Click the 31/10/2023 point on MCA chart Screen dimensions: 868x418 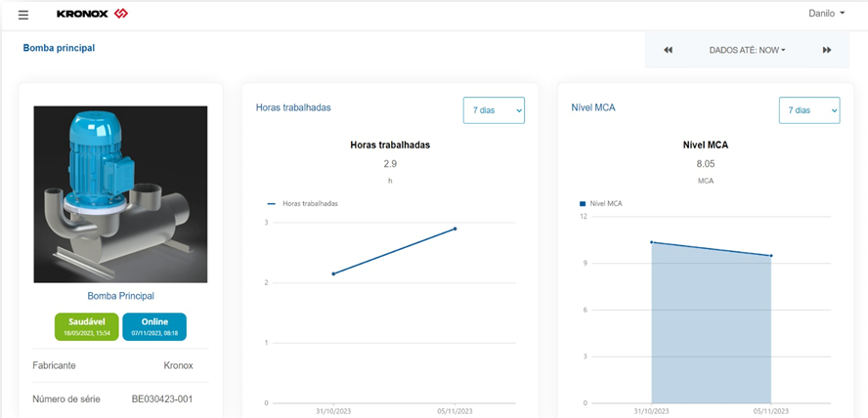651,242
